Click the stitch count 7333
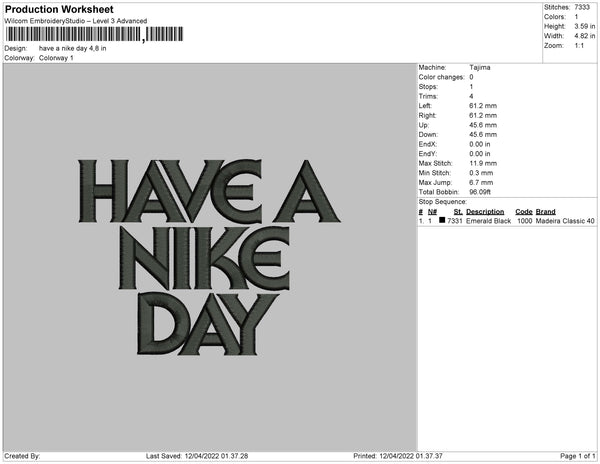This screenshot has height=464, width=600. point(582,7)
